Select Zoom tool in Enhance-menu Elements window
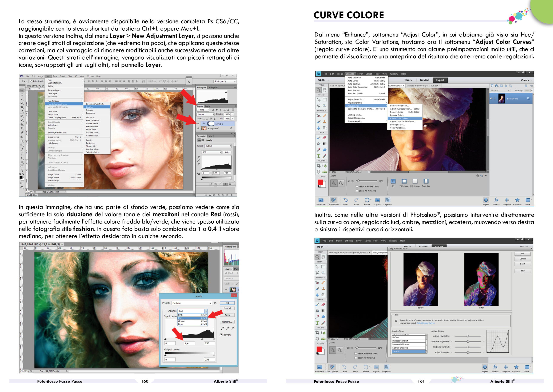Image resolution: width=553 pixels, height=392 pixels. point(319,90)
